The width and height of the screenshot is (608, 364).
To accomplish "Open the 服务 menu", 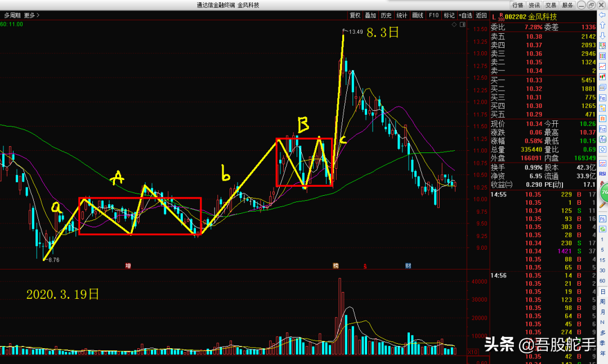I will point(567,5).
